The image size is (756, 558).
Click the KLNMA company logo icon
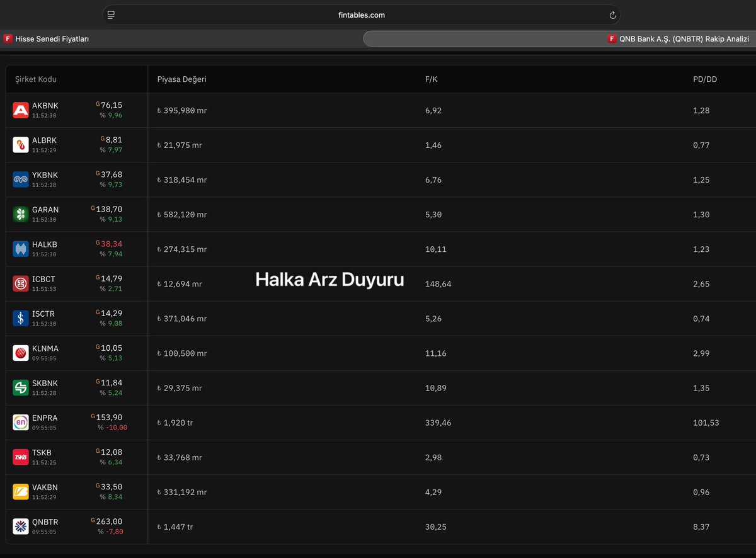point(21,353)
